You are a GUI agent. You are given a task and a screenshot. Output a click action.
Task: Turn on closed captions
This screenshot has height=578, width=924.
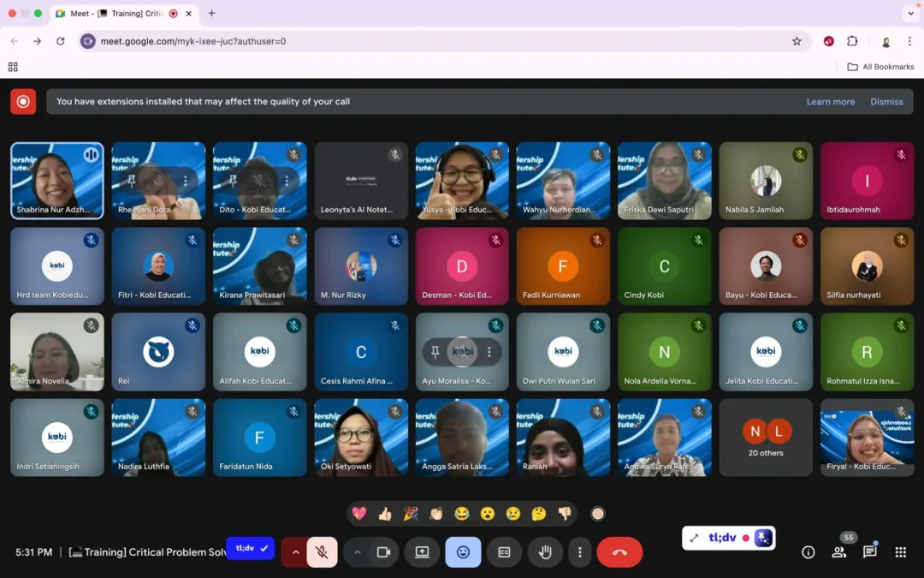[x=505, y=552]
